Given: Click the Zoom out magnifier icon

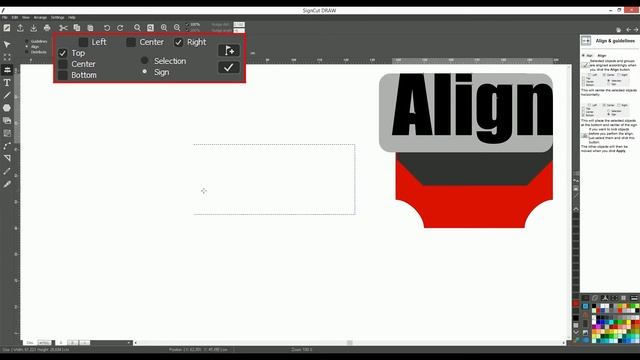Looking at the screenshot, I should coord(177,28).
